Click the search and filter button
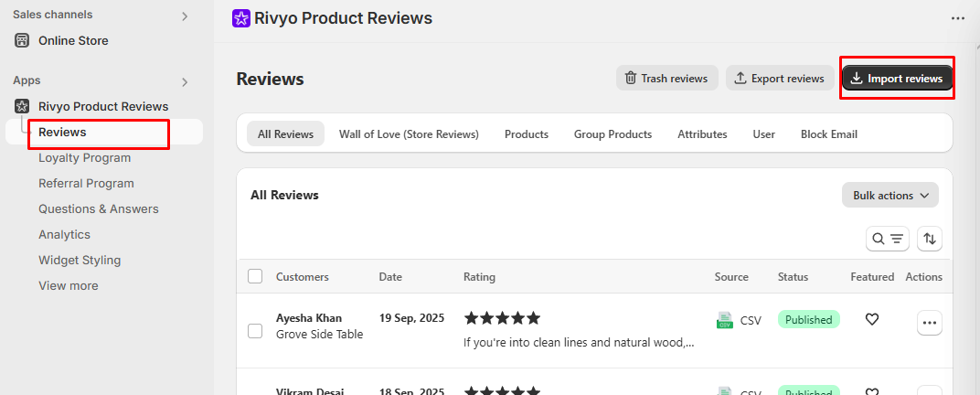This screenshot has height=395, width=980. pos(888,239)
